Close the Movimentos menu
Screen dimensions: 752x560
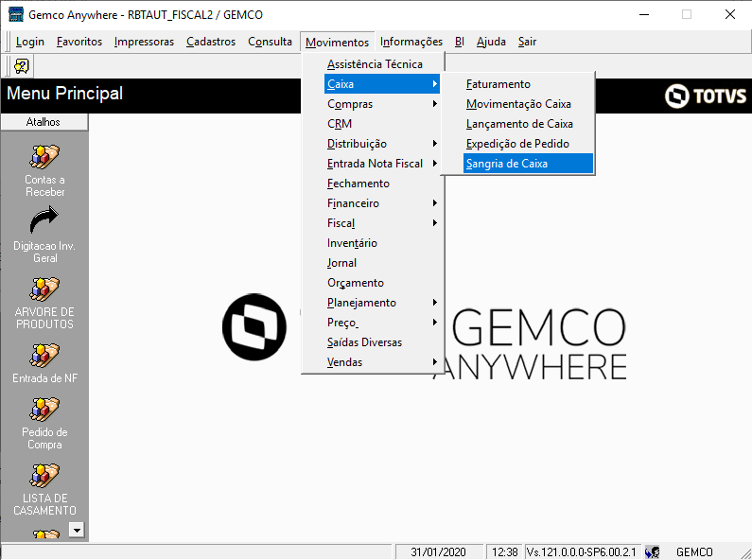click(x=337, y=43)
